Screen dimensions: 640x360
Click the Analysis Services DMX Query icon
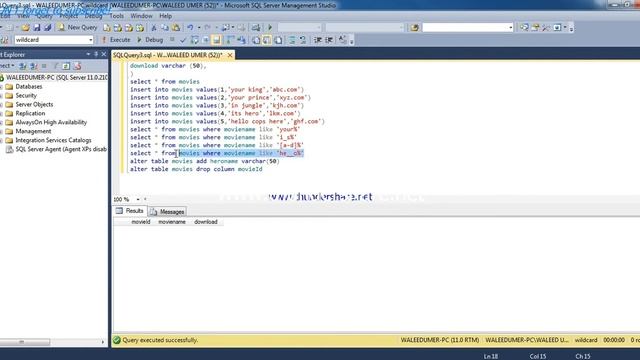pyautogui.click(x=129, y=27)
